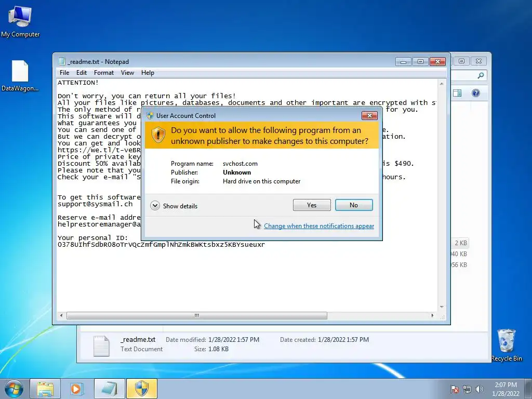Click the UAC warning shield icon

158,135
